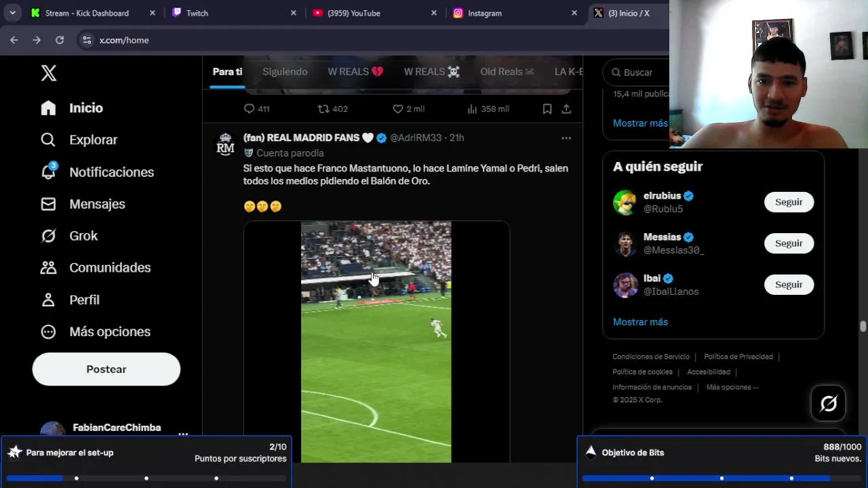This screenshot has height=488, width=868.
Task: Open REAL MADRID FANS profile avatar
Action: tap(225, 144)
